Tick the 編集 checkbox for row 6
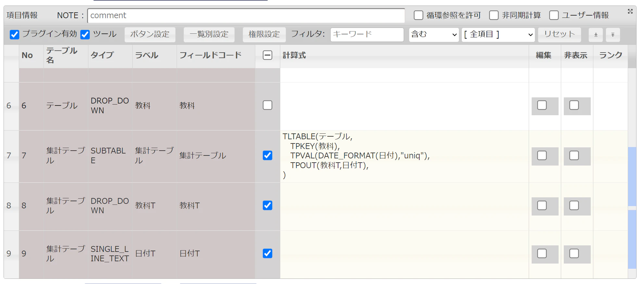 pyautogui.click(x=542, y=105)
